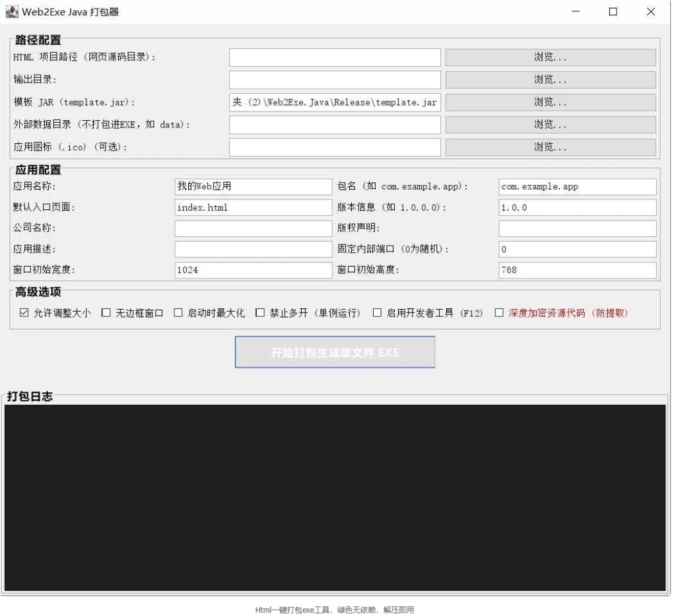The image size is (676, 616).
Task: Click the 应用名称 label
Action: (x=34, y=186)
